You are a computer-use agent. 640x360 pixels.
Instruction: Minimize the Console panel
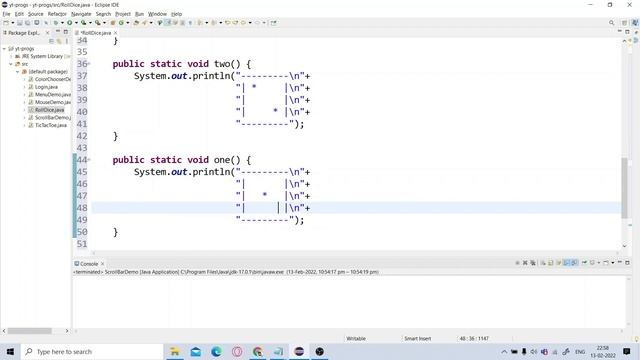620,262
